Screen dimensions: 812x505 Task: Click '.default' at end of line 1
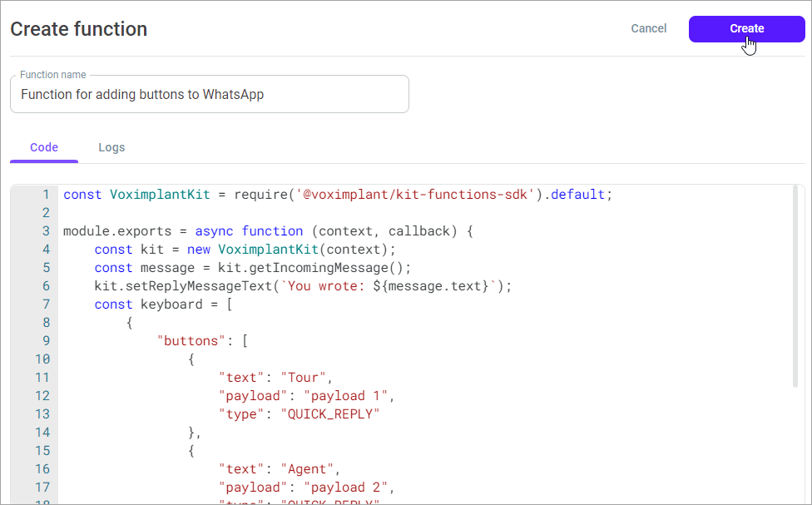tap(574, 195)
